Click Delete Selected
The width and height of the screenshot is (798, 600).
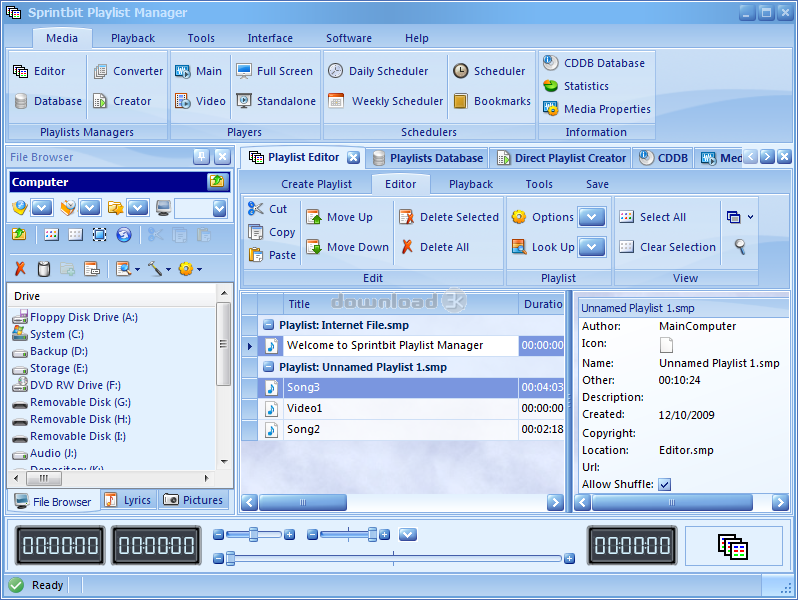coord(449,217)
